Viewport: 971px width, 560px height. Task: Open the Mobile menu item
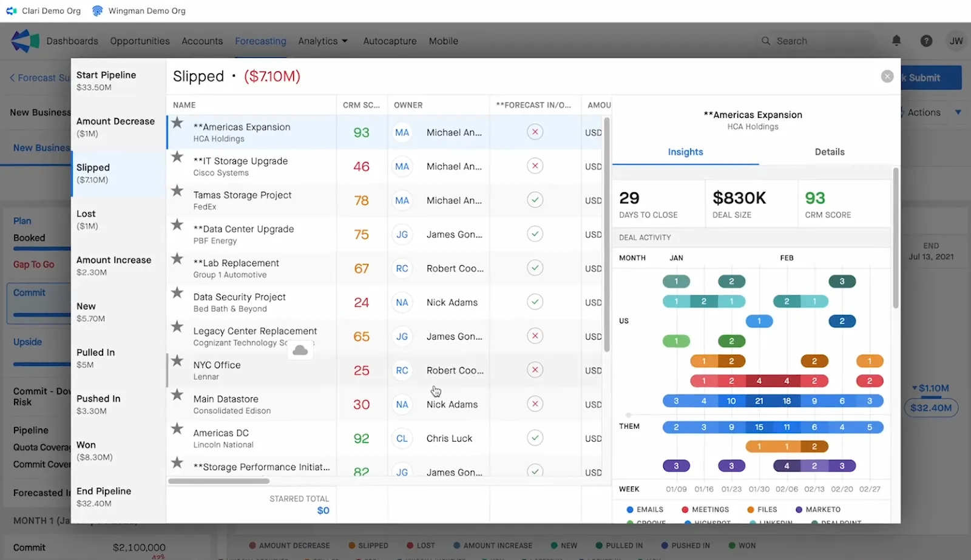pyautogui.click(x=444, y=41)
